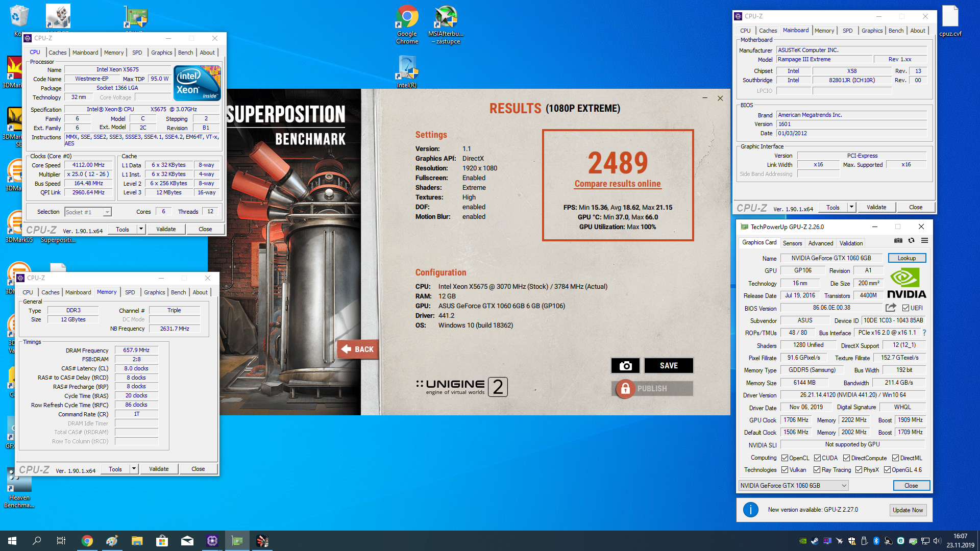Viewport: 980px width, 551px height.
Task: Save the Superposition benchmark result
Action: click(669, 365)
